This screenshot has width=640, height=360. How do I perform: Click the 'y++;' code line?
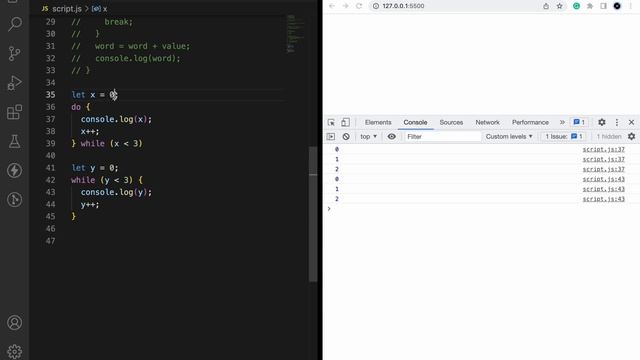coord(90,204)
